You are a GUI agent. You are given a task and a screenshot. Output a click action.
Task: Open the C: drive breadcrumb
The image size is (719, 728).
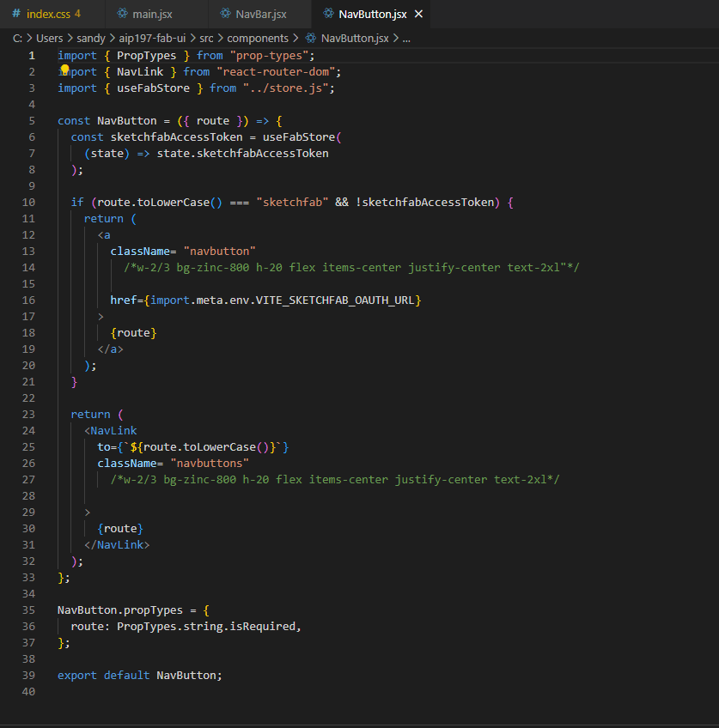coord(17,38)
